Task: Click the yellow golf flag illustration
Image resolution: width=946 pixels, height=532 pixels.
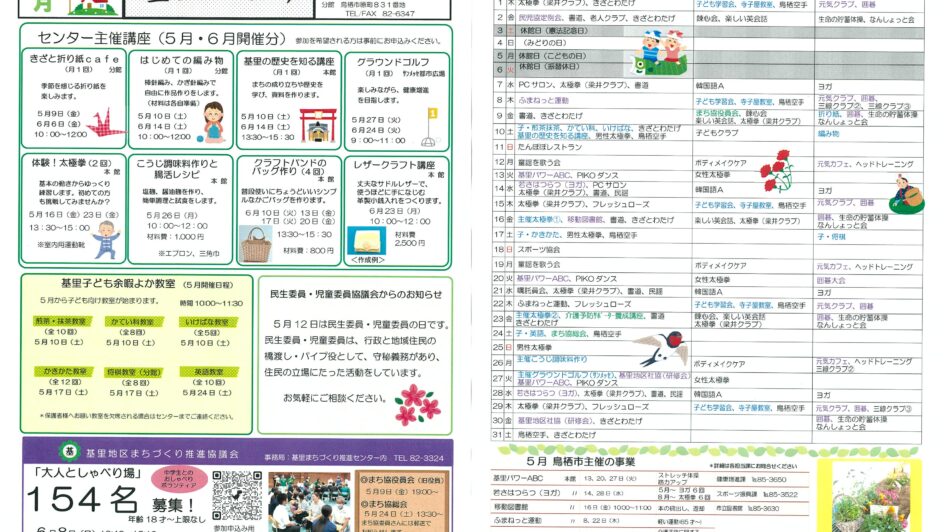Action: [430, 127]
